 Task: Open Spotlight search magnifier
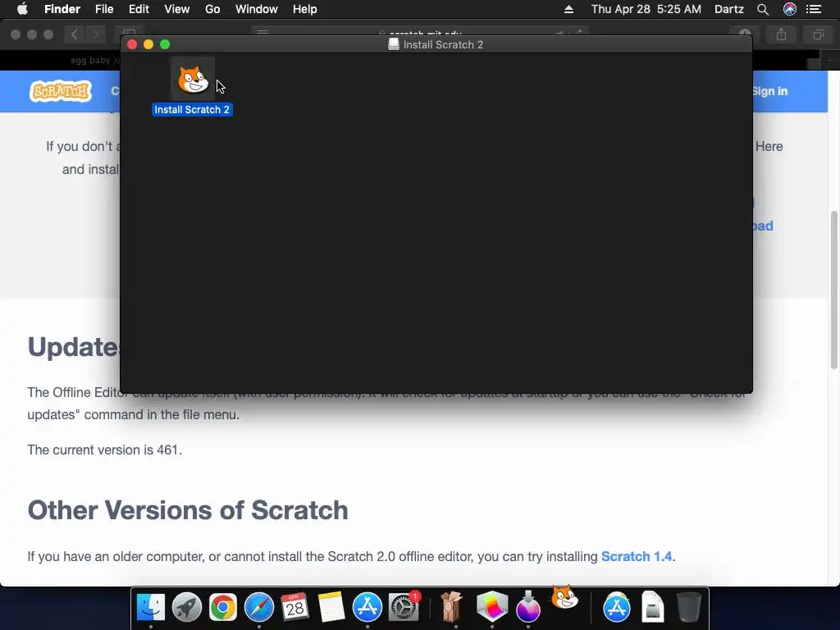(763, 9)
